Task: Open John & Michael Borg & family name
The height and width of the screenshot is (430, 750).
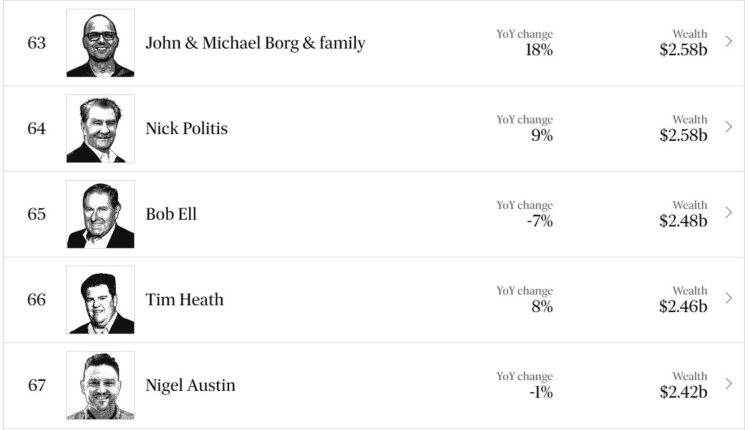Action: point(255,43)
